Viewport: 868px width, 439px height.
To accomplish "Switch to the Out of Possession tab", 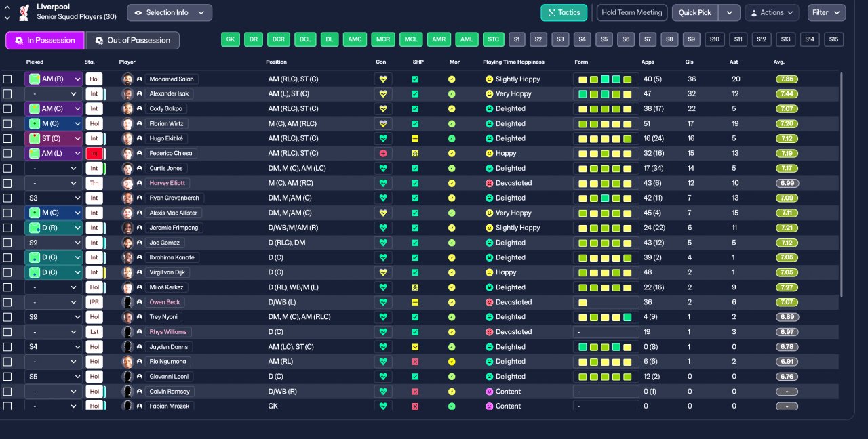I will click(133, 40).
